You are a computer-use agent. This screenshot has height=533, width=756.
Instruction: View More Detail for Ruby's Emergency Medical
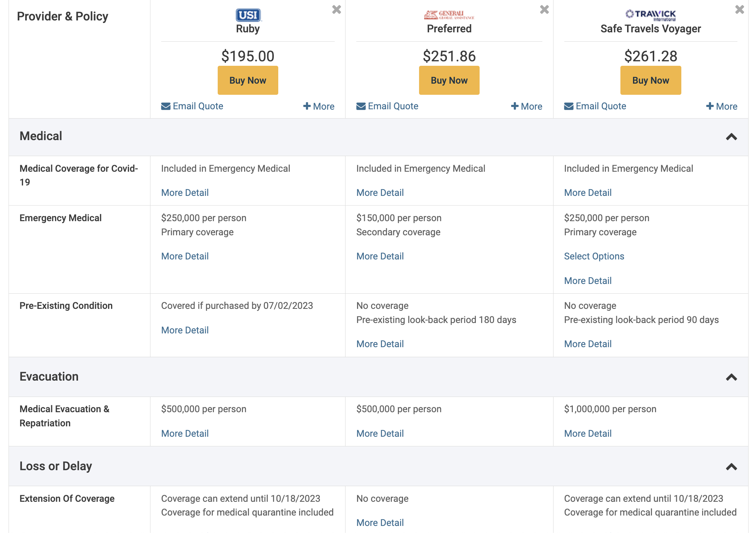click(x=185, y=256)
